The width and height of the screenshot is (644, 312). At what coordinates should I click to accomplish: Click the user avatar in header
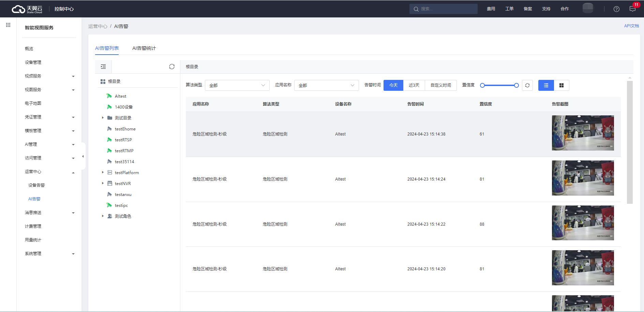click(x=588, y=8)
